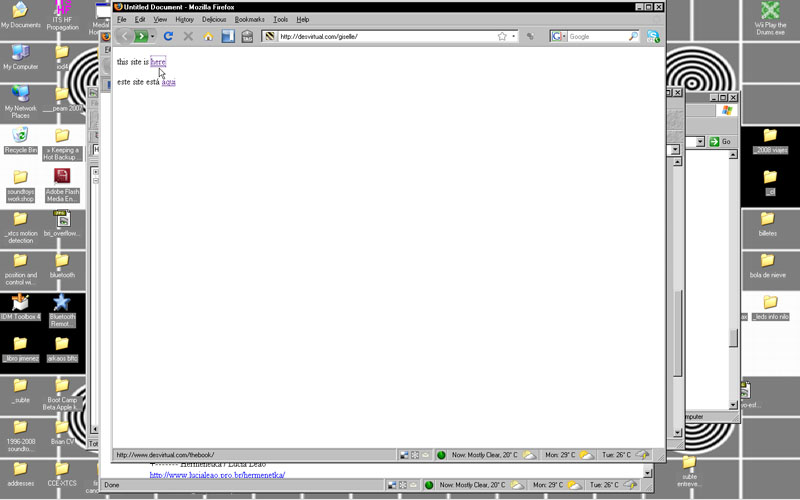Expand the URL bar history dropdown
Screen dimensions: 800x500
point(514,36)
